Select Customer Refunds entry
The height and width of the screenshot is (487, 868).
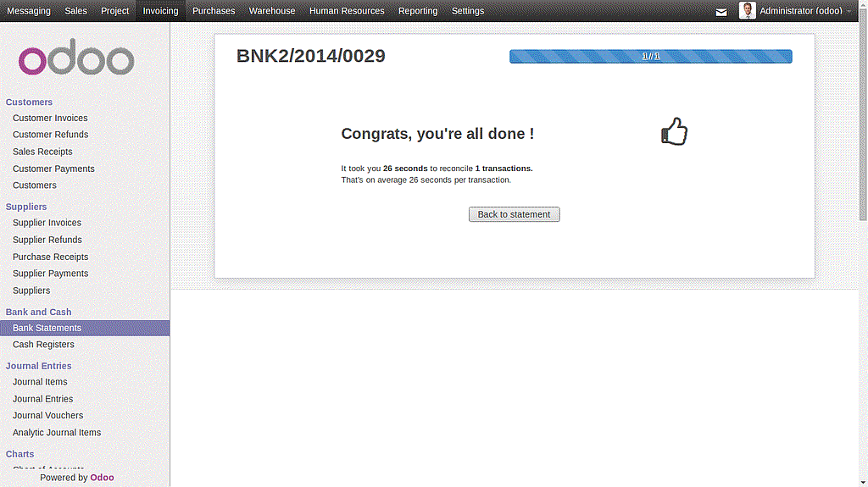[x=50, y=135]
